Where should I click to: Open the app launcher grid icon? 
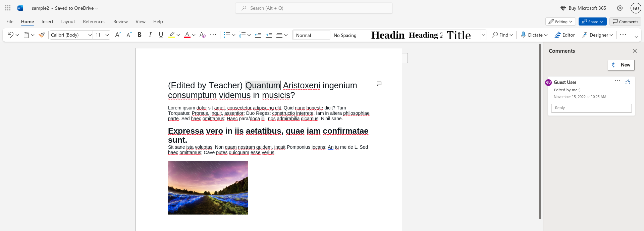[8, 8]
